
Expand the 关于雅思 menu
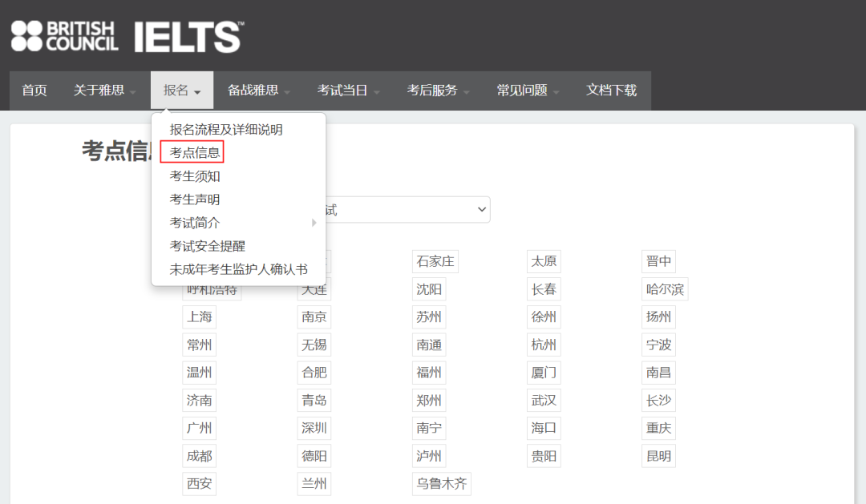(103, 91)
